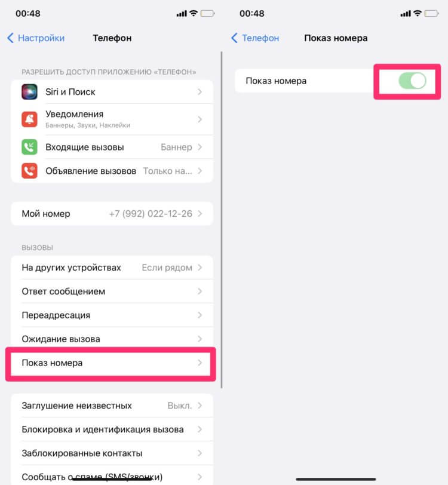The image size is (448, 485).
Task: Open Блокировка и идентификация вызова
Action: coord(112,429)
